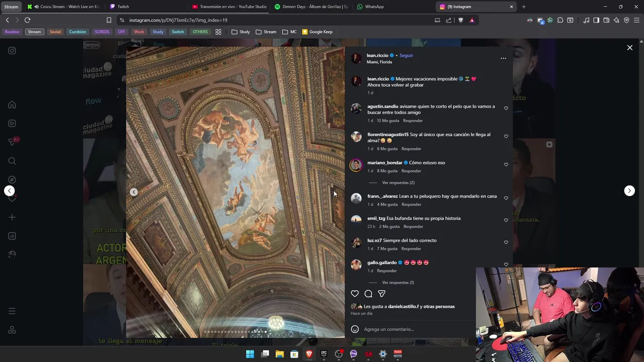Open Brave Shields lion icon
The image size is (644, 362).
[460, 20]
